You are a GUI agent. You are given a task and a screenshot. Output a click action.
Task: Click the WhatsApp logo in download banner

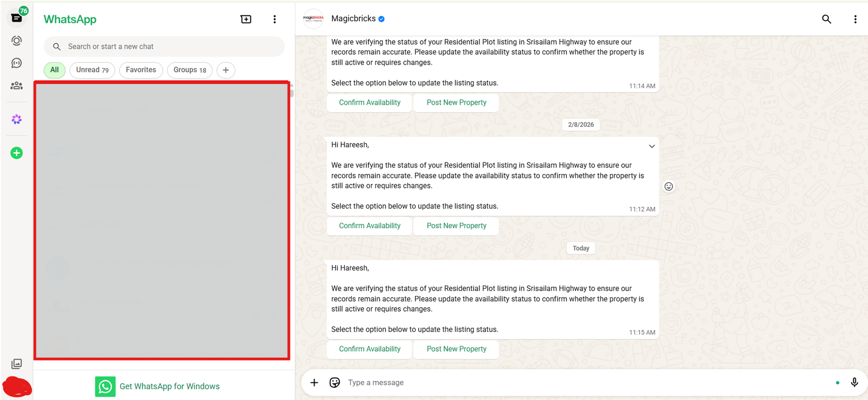click(x=105, y=386)
